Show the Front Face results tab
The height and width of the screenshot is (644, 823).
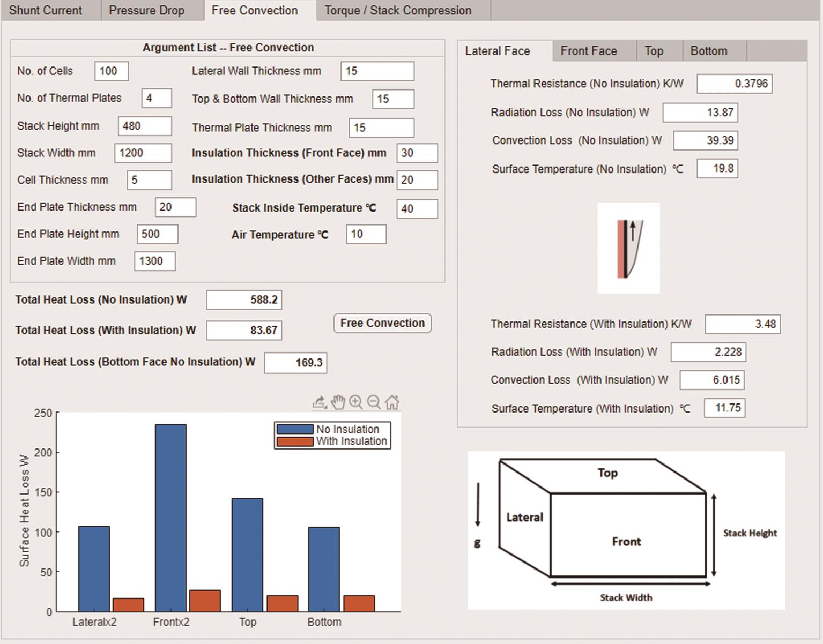pos(588,51)
